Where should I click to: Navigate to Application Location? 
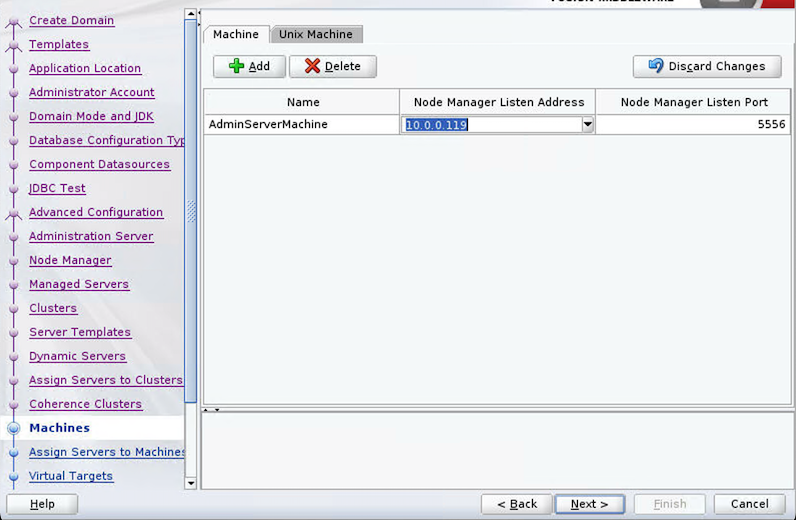(85, 68)
